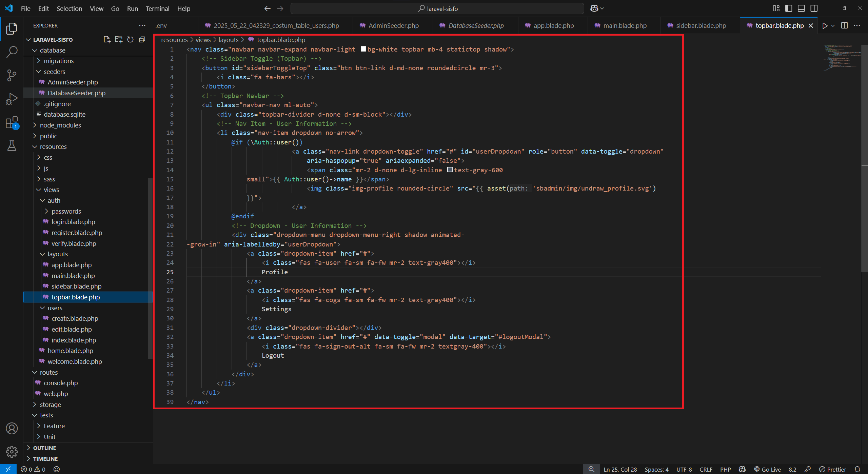Toggle the Primary Side Bar visibility
Screen dimensions: 868x474
(x=789, y=8)
